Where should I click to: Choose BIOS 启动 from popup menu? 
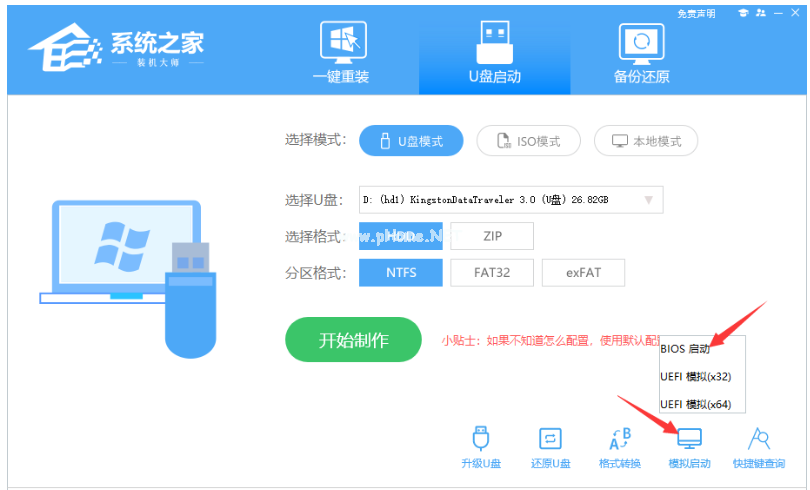(686, 349)
